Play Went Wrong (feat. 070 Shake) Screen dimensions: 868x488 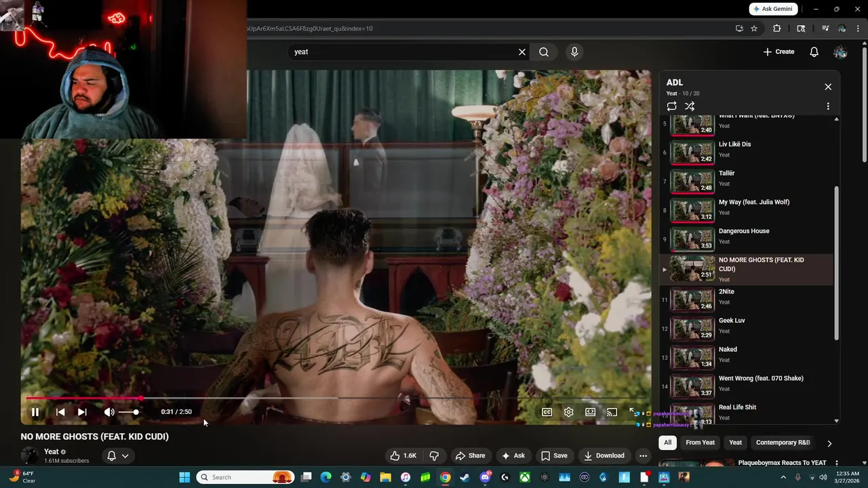click(746, 386)
